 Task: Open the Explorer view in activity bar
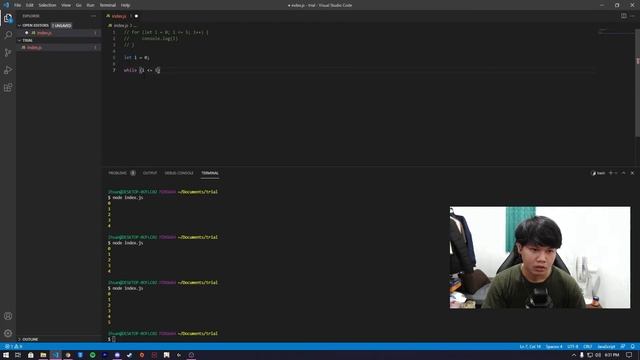point(8,18)
